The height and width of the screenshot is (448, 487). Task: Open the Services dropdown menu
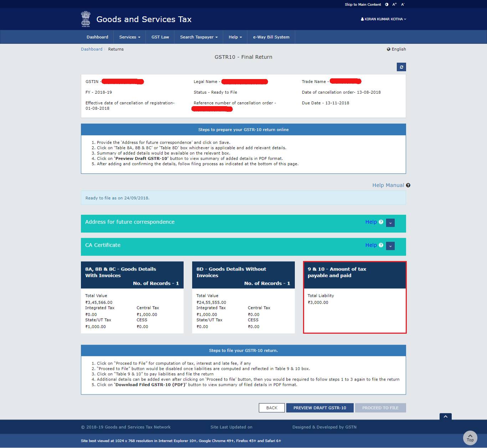click(129, 37)
